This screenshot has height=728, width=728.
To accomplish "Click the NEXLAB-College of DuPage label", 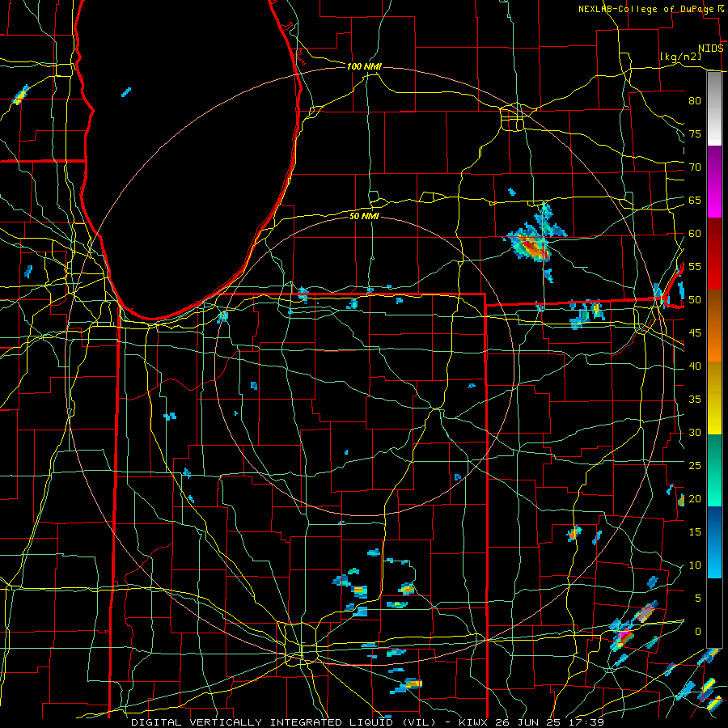I will [x=647, y=9].
